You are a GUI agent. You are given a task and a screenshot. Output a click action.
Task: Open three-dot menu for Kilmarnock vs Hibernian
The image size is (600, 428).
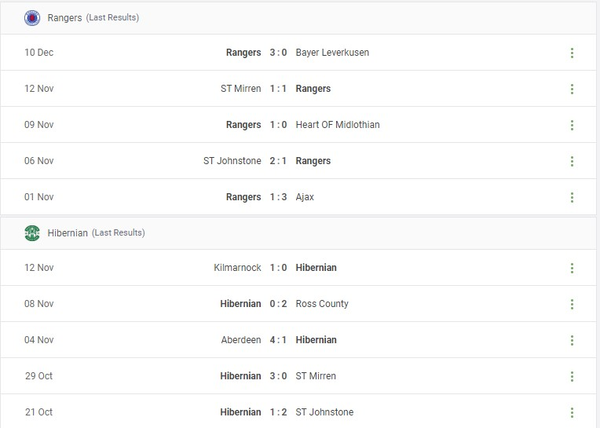[572, 268]
